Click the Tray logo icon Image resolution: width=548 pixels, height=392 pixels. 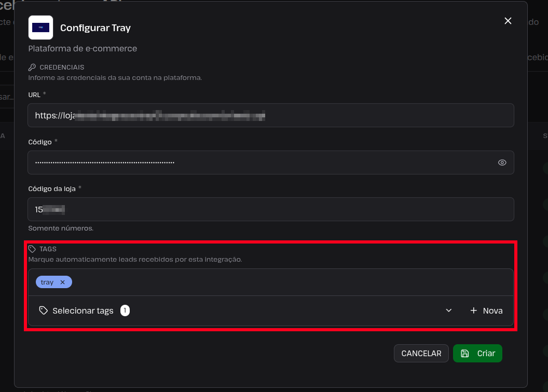pos(40,28)
